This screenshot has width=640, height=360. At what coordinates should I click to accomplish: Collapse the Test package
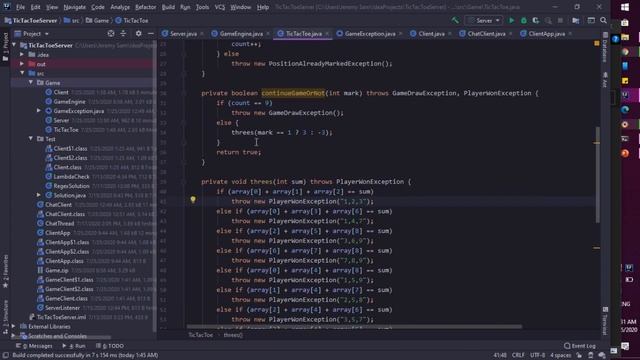pyautogui.click(x=31, y=139)
